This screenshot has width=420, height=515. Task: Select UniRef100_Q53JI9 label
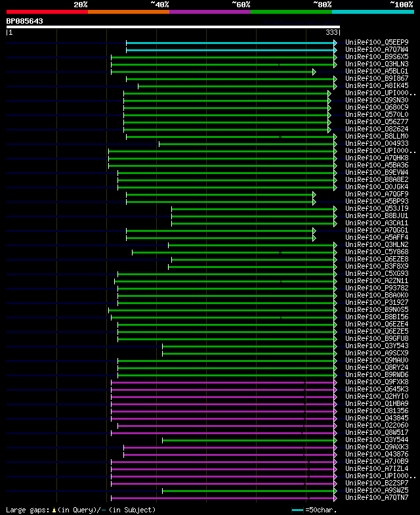pyautogui.click(x=377, y=209)
